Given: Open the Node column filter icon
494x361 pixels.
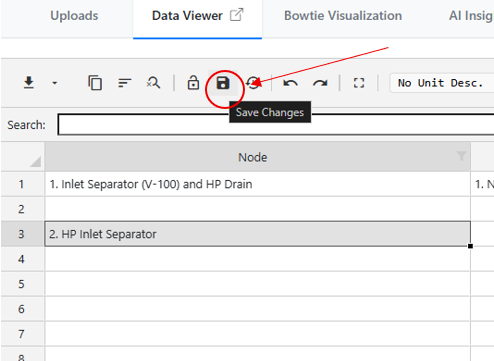Looking at the screenshot, I should (461, 155).
